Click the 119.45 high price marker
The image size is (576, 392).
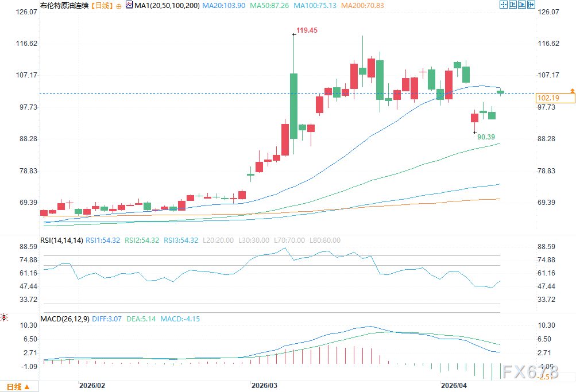(307, 30)
